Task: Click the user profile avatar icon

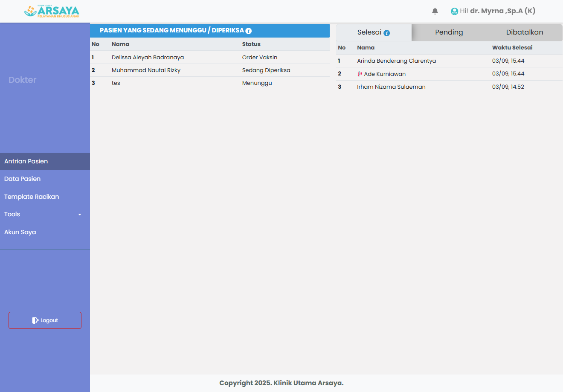Action: coord(454,12)
